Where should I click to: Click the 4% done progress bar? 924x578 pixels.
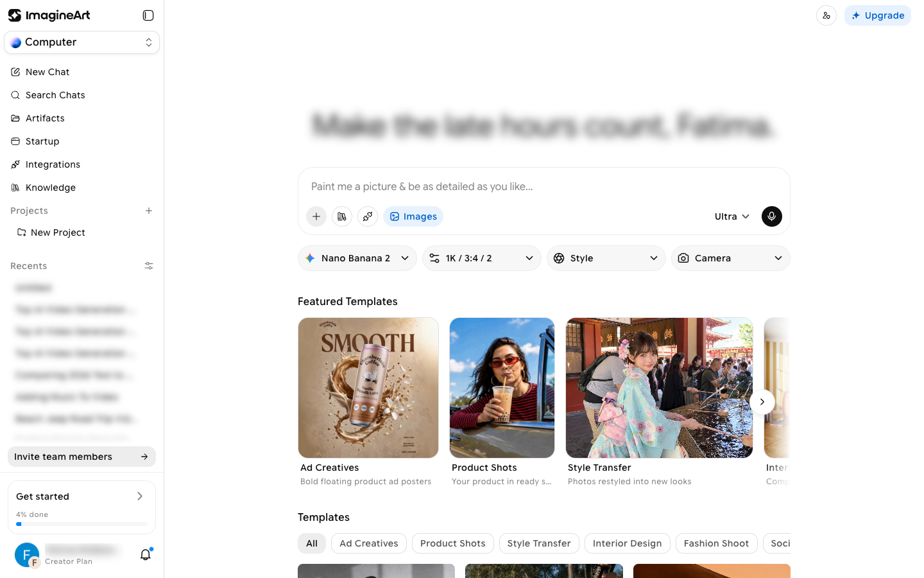point(81,524)
